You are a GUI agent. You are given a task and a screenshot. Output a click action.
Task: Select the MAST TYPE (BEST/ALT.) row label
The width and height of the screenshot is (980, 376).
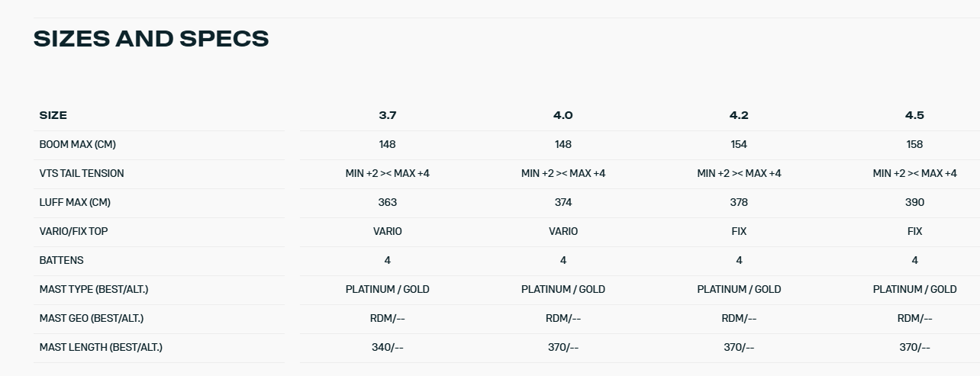[94, 289]
